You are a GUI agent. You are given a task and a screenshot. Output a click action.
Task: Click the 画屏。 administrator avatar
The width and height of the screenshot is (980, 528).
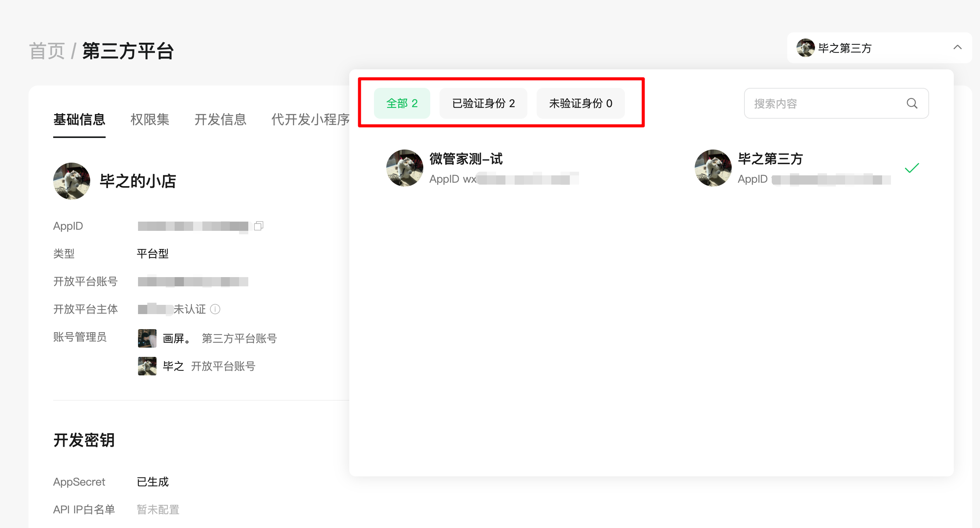147,338
